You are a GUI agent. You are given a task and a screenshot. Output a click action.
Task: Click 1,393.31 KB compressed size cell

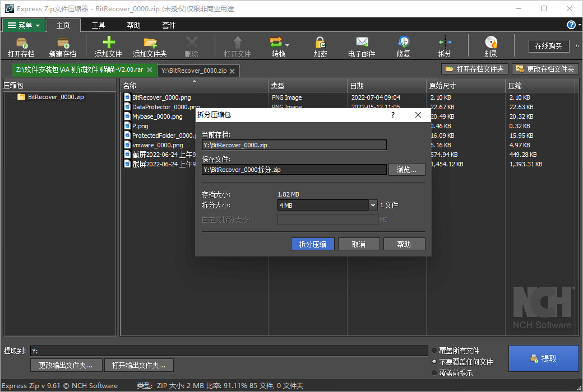pos(526,164)
